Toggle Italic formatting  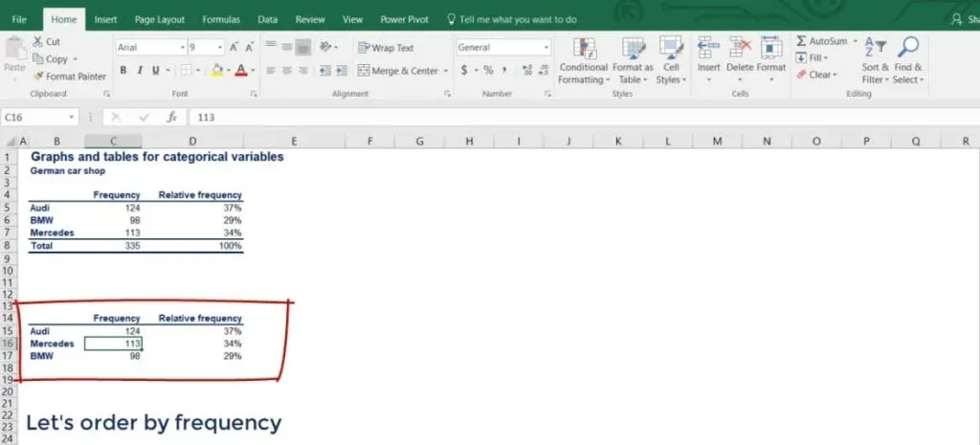coord(142,70)
